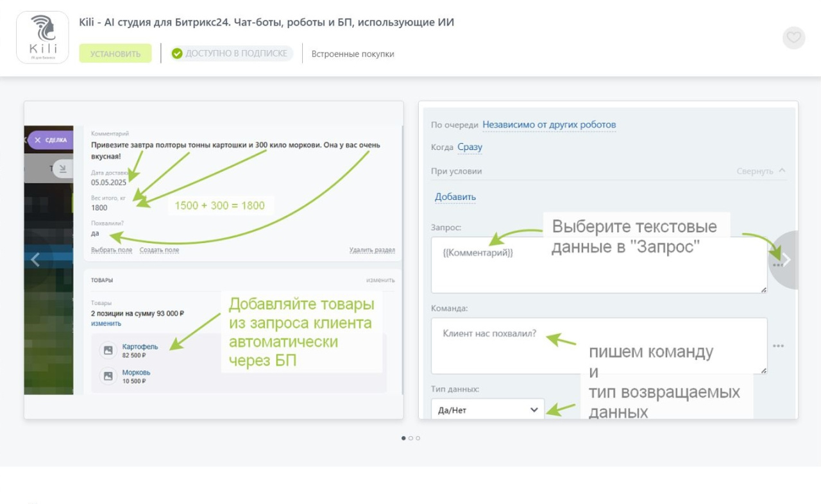
Task: Go to previous screenshot with left arrow
Action: (35, 260)
